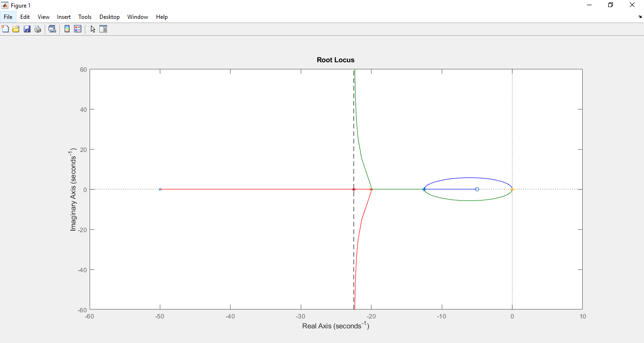This screenshot has width=644, height=343.
Task: Print the figure with the printer icon
Action: point(38,29)
